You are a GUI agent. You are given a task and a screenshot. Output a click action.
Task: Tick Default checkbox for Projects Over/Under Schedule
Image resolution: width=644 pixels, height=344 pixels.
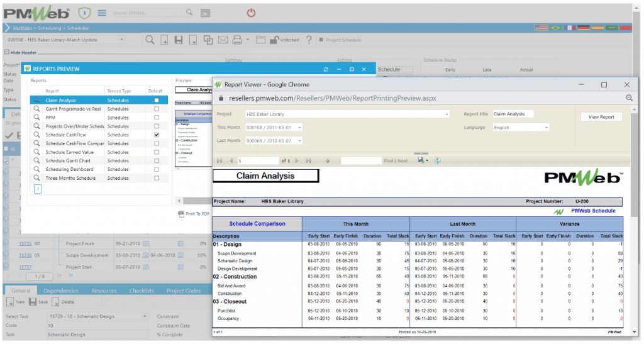pos(157,126)
